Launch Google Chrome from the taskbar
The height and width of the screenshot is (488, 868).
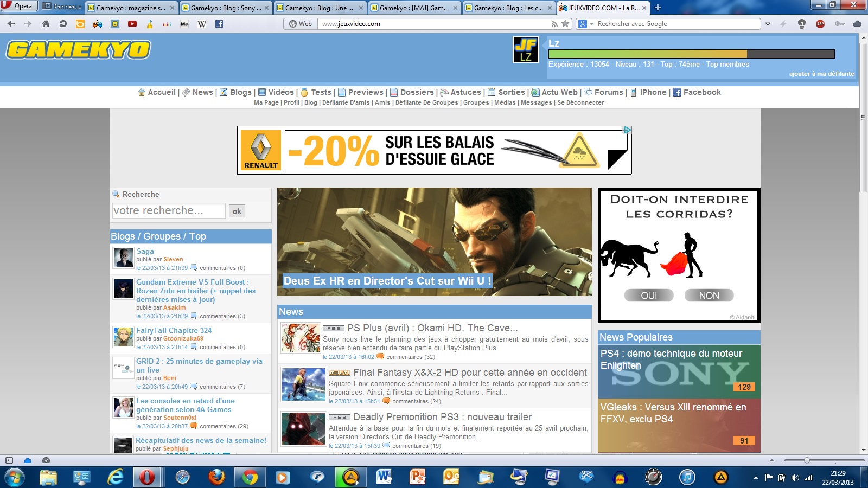[x=250, y=477]
